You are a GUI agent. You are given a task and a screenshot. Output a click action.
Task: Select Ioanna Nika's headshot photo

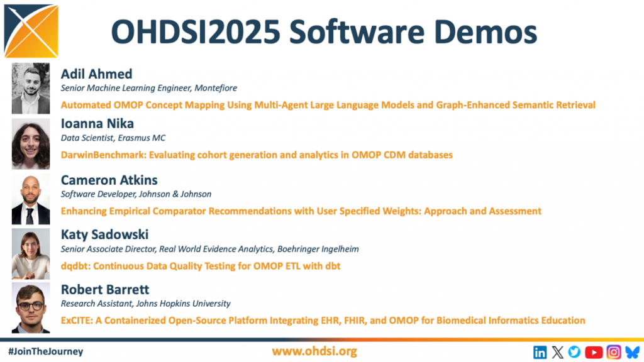(x=31, y=144)
